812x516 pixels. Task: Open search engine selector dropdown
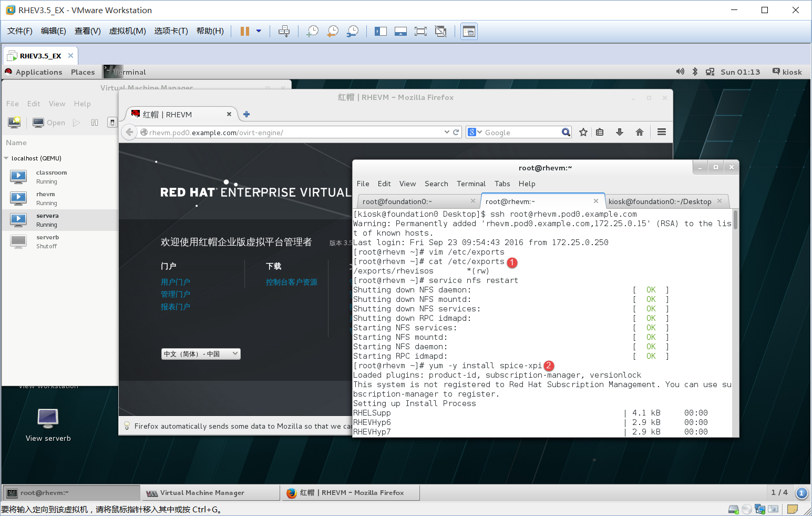(x=475, y=133)
